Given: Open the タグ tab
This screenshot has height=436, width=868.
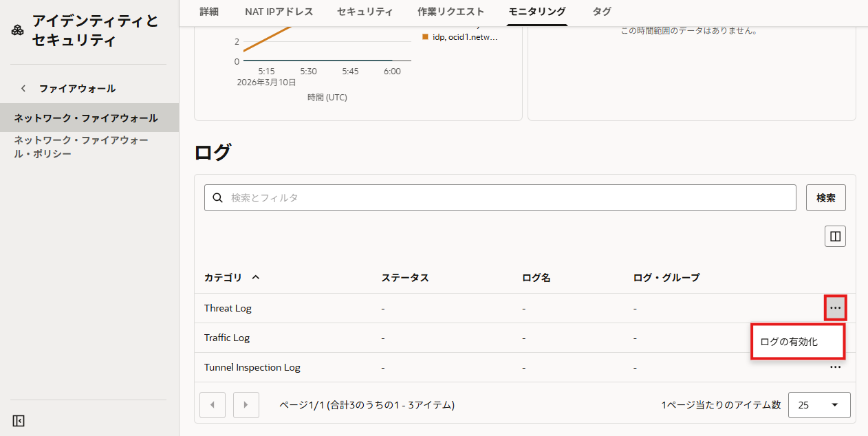Looking at the screenshot, I should (601, 12).
